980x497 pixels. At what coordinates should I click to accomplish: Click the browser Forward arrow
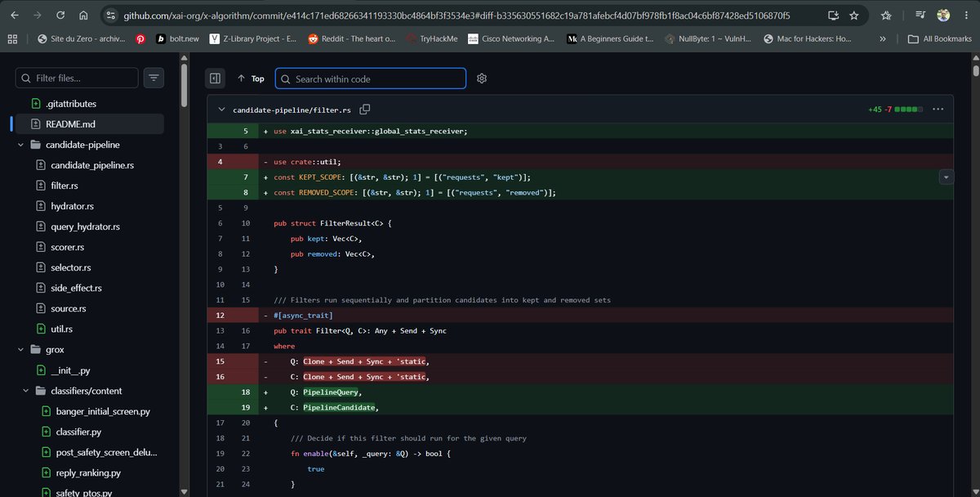(x=38, y=16)
